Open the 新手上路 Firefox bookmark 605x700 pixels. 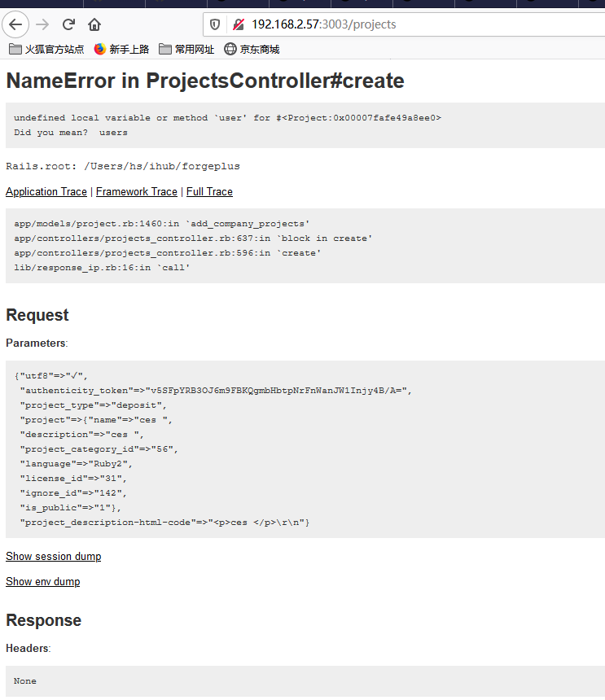coord(121,49)
